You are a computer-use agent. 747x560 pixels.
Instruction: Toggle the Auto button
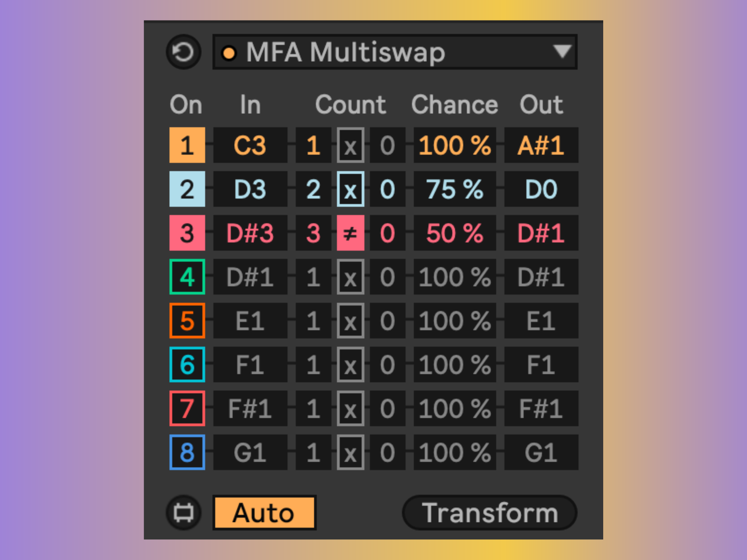click(264, 513)
